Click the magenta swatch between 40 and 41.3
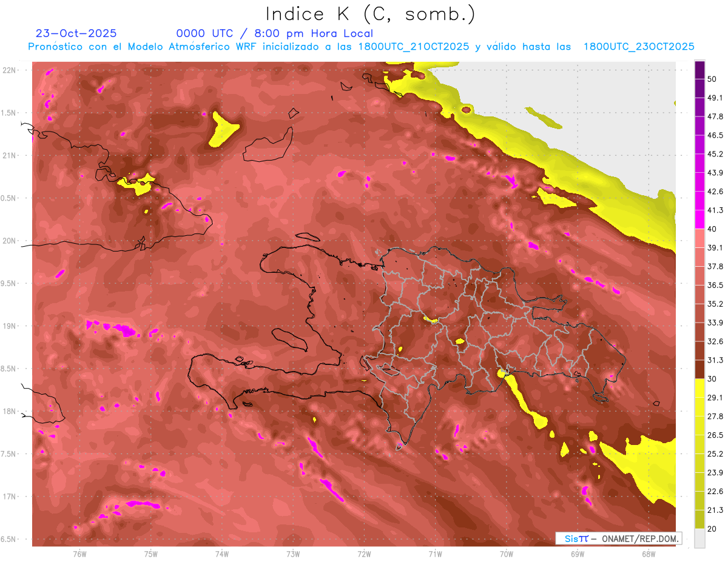The height and width of the screenshot is (562, 728). click(699, 219)
